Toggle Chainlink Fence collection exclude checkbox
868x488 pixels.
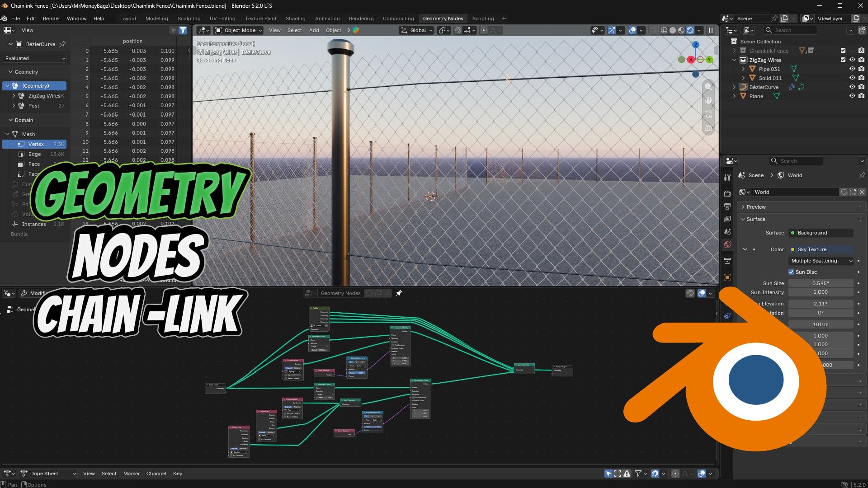point(843,51)
